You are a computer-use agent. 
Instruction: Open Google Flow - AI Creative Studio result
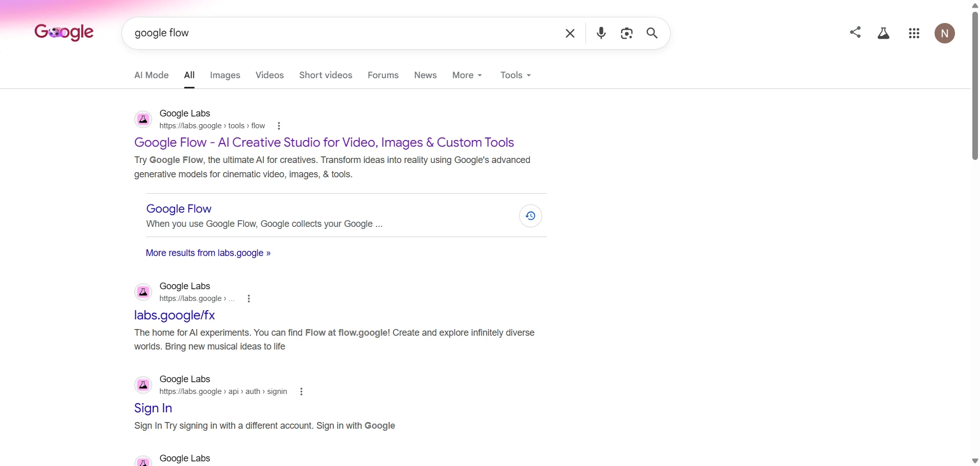pyautogui.click(x=324, y=143)
